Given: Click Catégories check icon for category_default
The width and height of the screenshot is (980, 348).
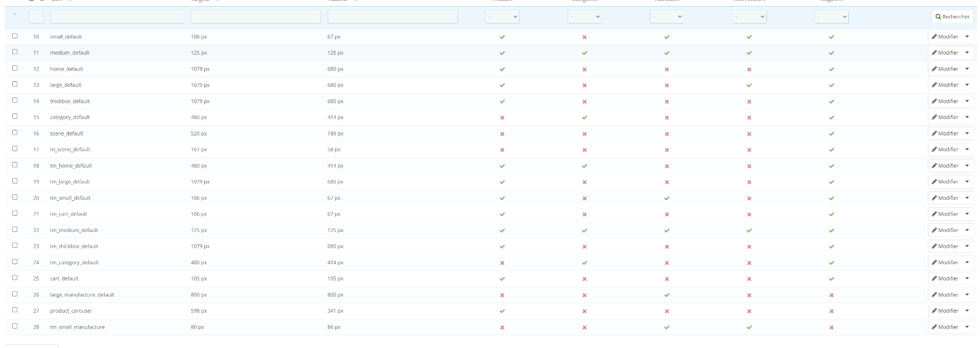Looking at the screenshot, I should tap(584, 118).
